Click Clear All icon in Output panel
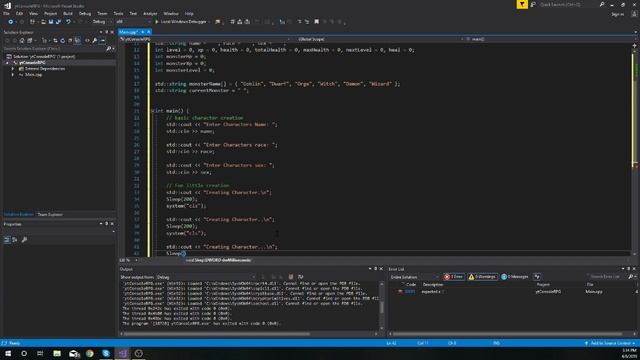The height and width of the screenshot is (360, 640). click(291, 277)
